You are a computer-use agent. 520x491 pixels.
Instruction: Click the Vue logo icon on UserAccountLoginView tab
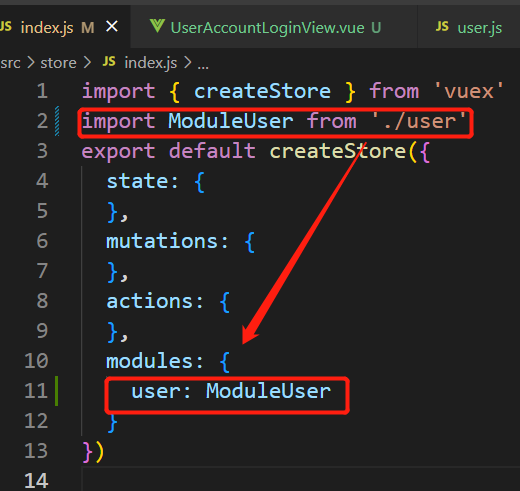tap(157, 26)
